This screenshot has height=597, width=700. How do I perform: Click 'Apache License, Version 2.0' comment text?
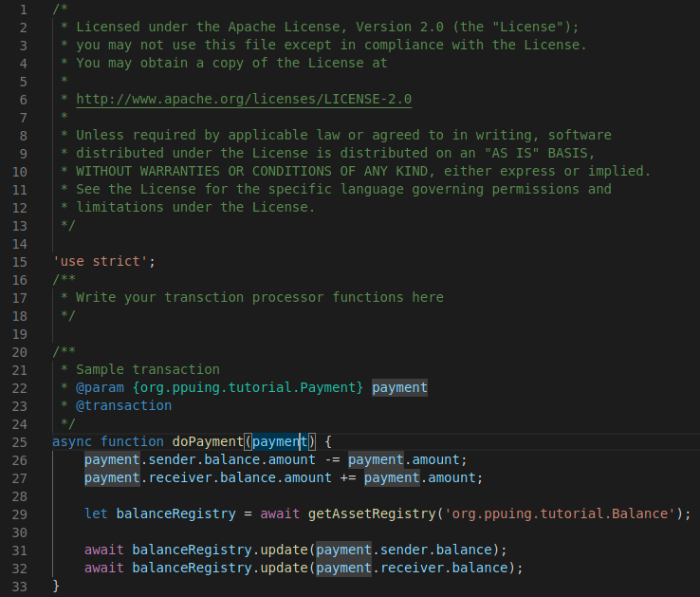tap(336, 27)
